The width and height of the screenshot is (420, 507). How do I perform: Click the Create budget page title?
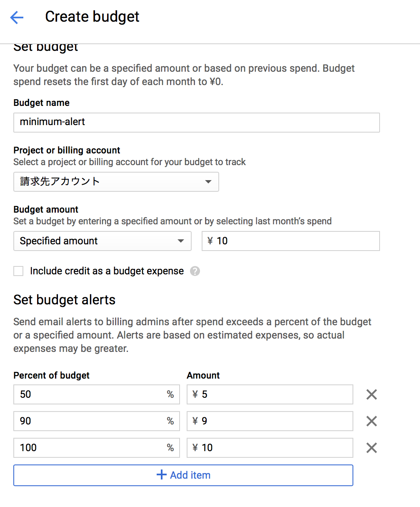click(x=92, y=17)
